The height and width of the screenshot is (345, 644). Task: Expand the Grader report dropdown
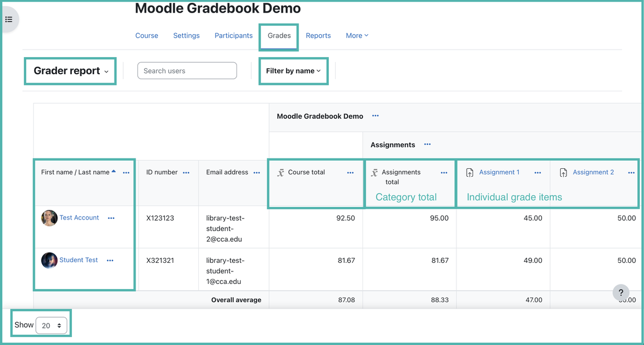(71, 71)
